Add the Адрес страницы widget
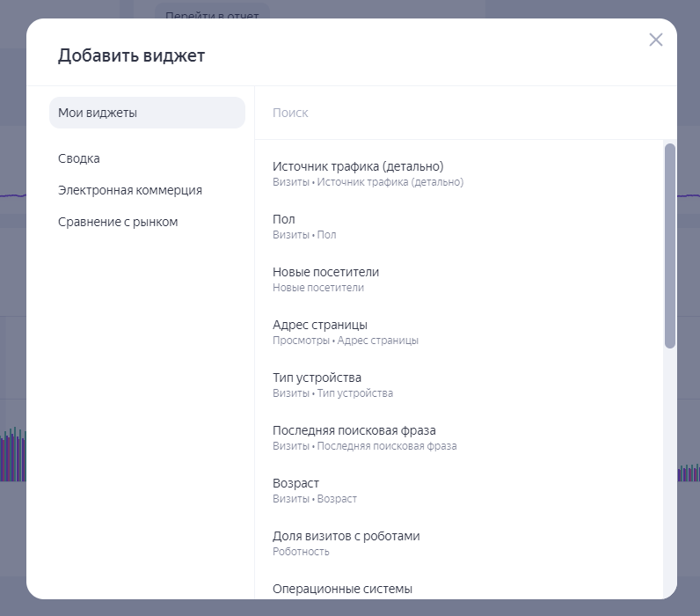This screenshot has width=700, height=616. pyautogui.click(x=320, y=325)
